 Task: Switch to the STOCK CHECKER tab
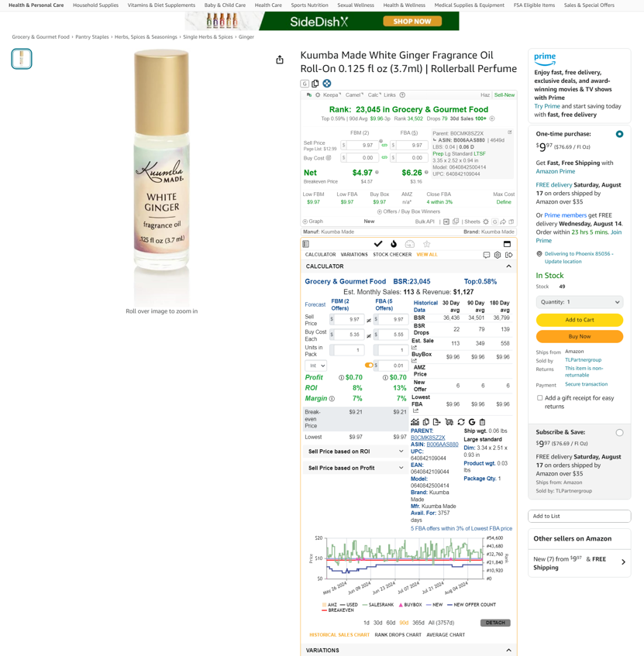point(392,254)
